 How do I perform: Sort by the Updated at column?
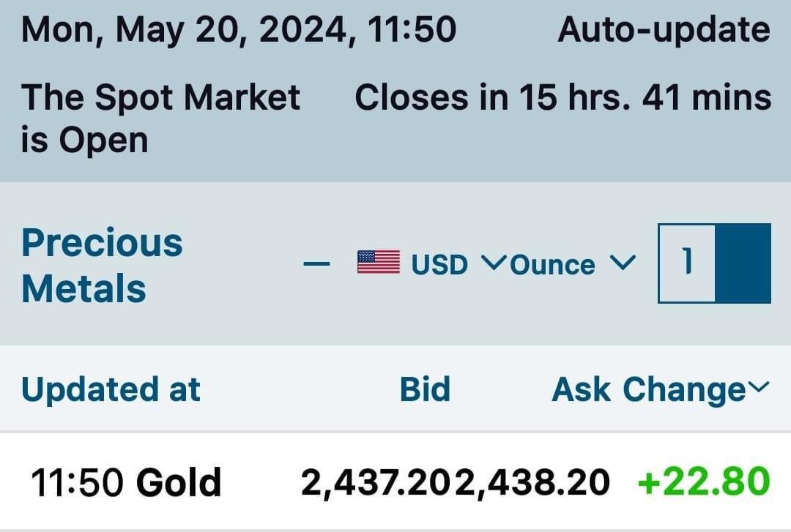pyautogui.click(x=111, y=389)
